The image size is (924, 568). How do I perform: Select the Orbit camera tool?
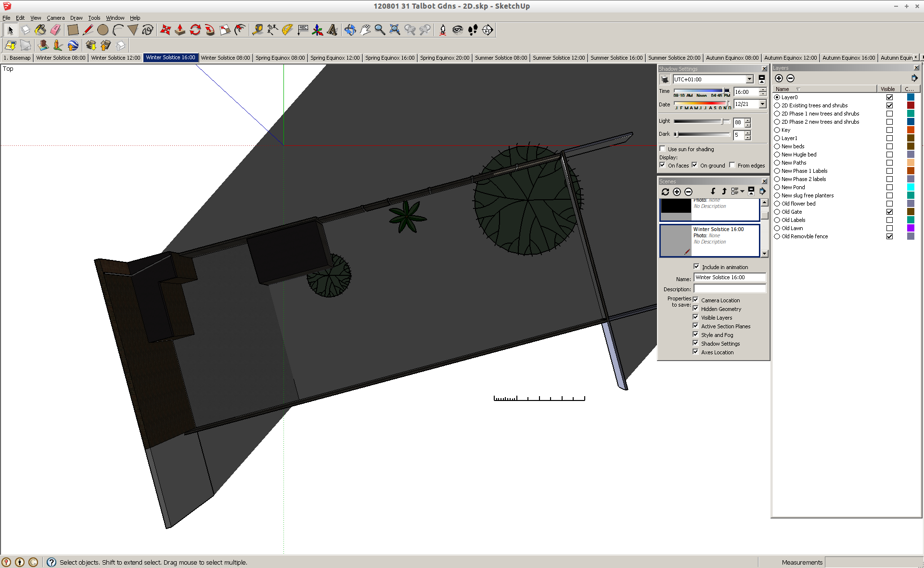pos(350,30)
